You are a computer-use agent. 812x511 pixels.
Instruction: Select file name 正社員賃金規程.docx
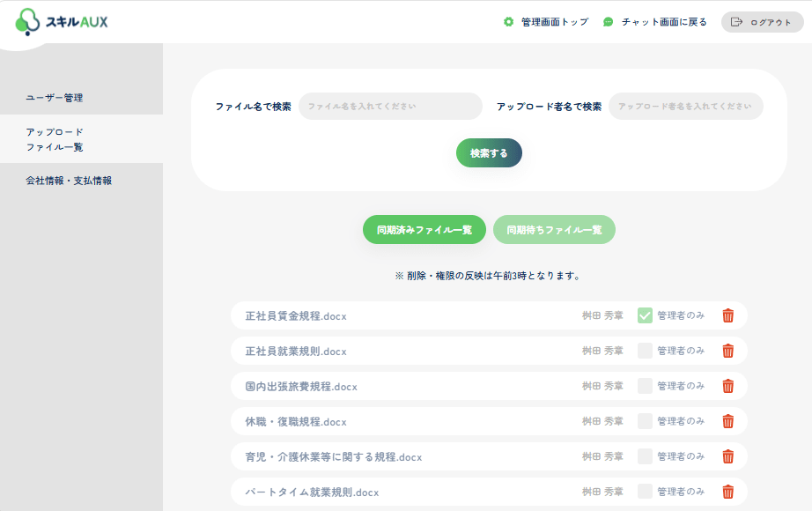pos(296,316)
